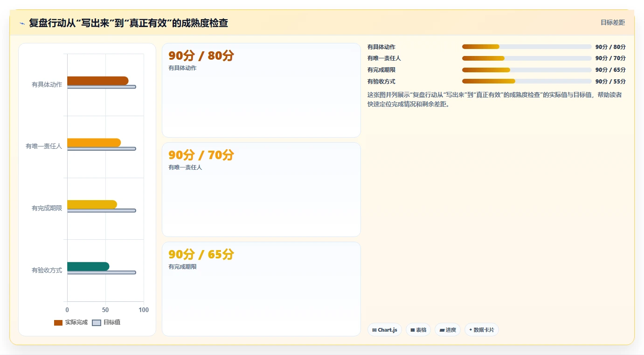Viewport: 644px width, 355px height.
Task: Click the 有具体动作 progress bar
Action: click(x=526, y=47)
